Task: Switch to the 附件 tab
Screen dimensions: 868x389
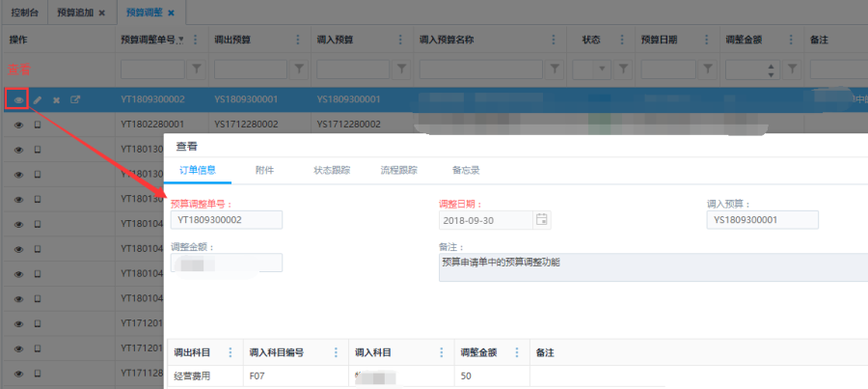Action: [x=264, y=170]
